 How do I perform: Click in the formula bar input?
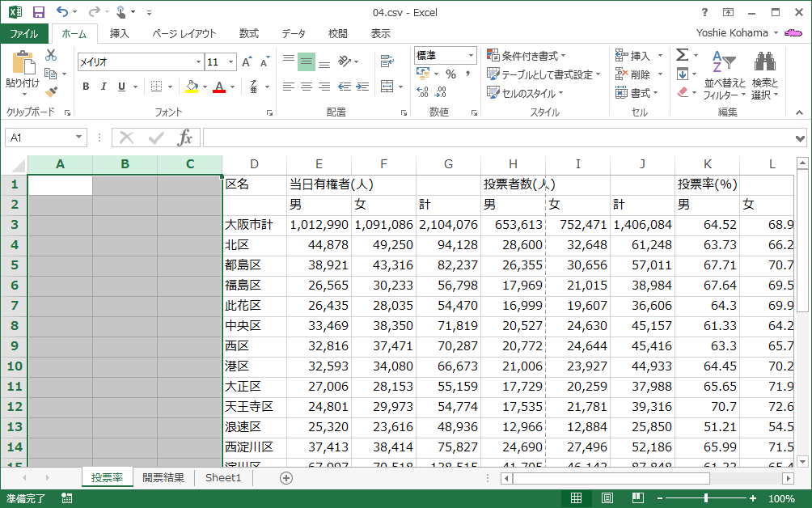pyautogui.click(x=499, y=138)
